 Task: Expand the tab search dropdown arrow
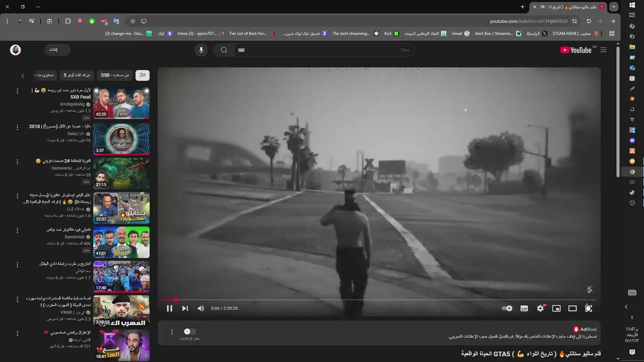click(614, 7)
